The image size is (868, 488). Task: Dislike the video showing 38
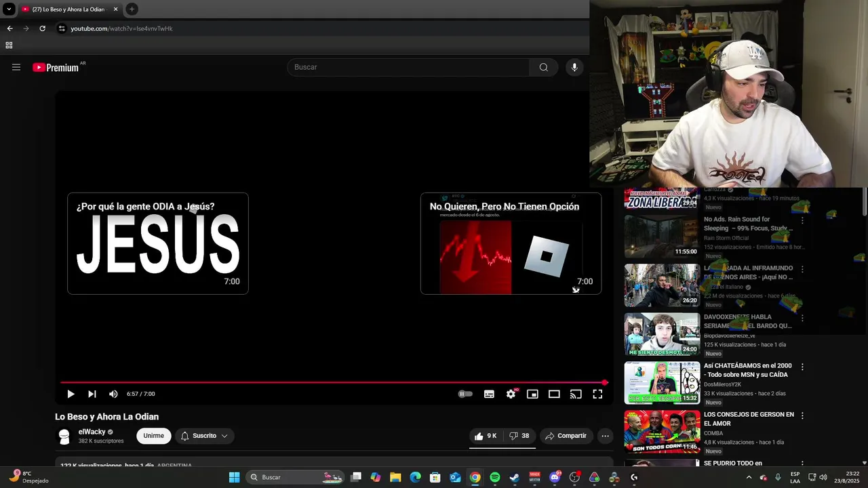point(519,436)
